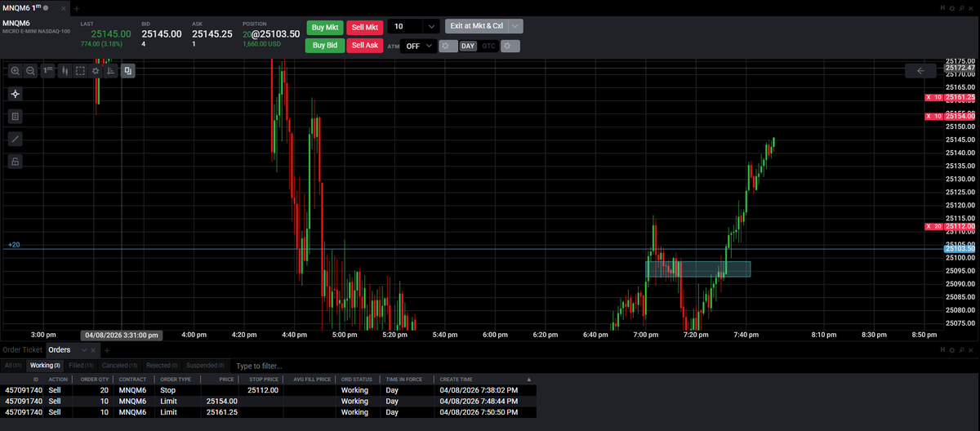Cancel the 25112.00 stop order with X
Screen dimensions: 980x431
[x=929, y=226]
